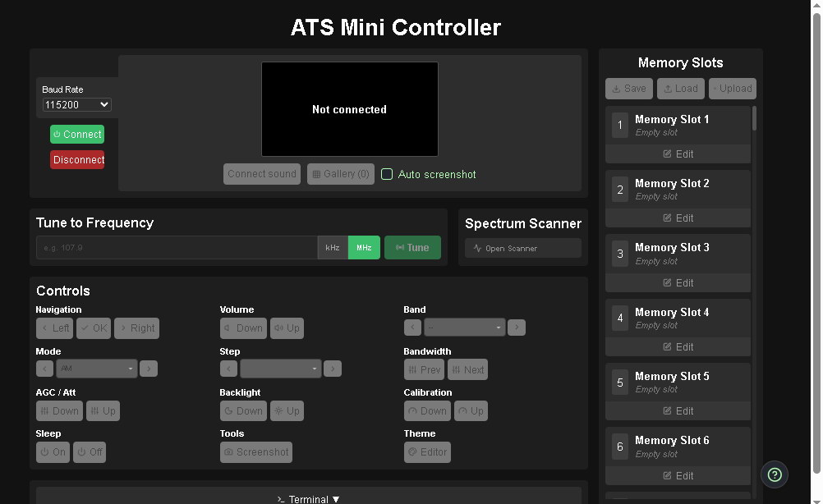Enable the Auto screenshot checkbox

[387, 174]
